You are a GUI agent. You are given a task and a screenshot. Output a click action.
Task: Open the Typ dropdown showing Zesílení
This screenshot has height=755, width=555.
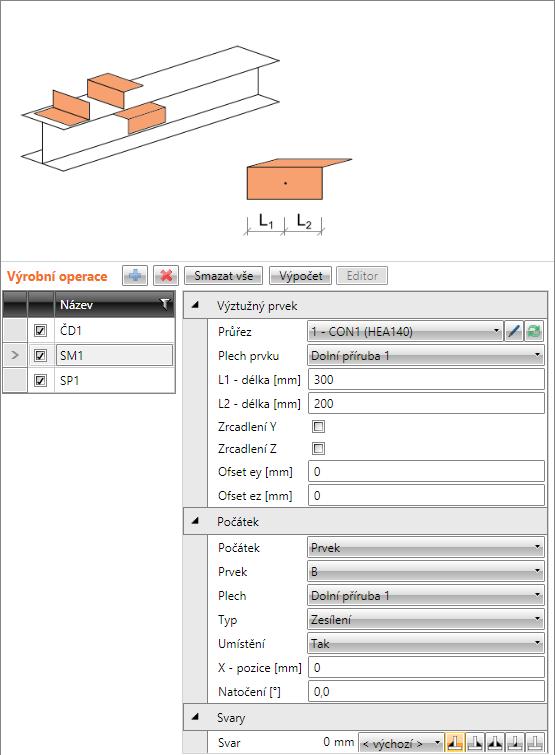pos(426,619)
